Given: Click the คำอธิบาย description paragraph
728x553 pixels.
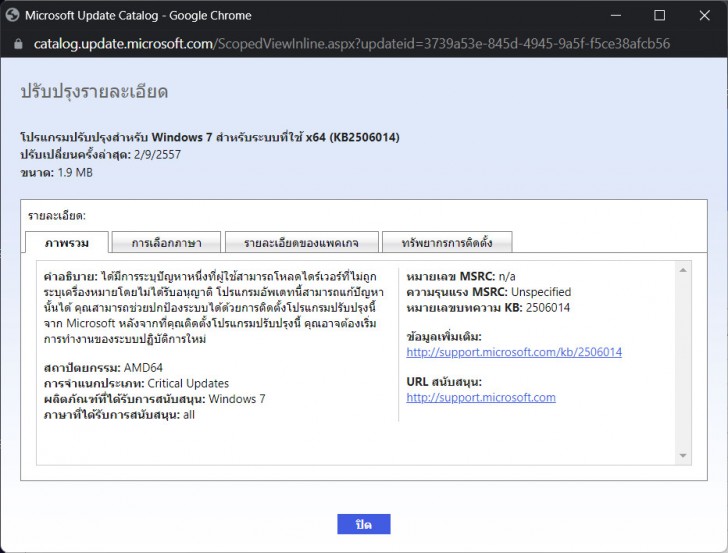Looking at the screenshot, I should 214,307.
